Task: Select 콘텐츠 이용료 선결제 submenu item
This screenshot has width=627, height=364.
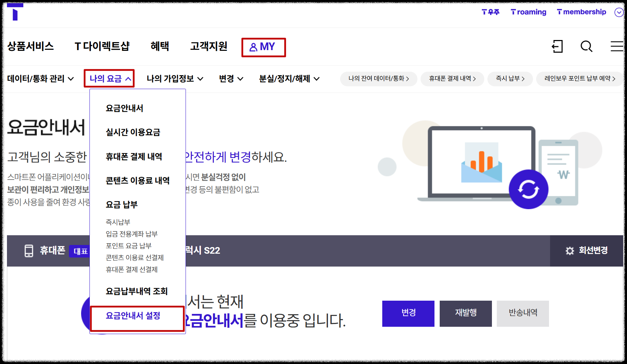Action: pos(134,258)
